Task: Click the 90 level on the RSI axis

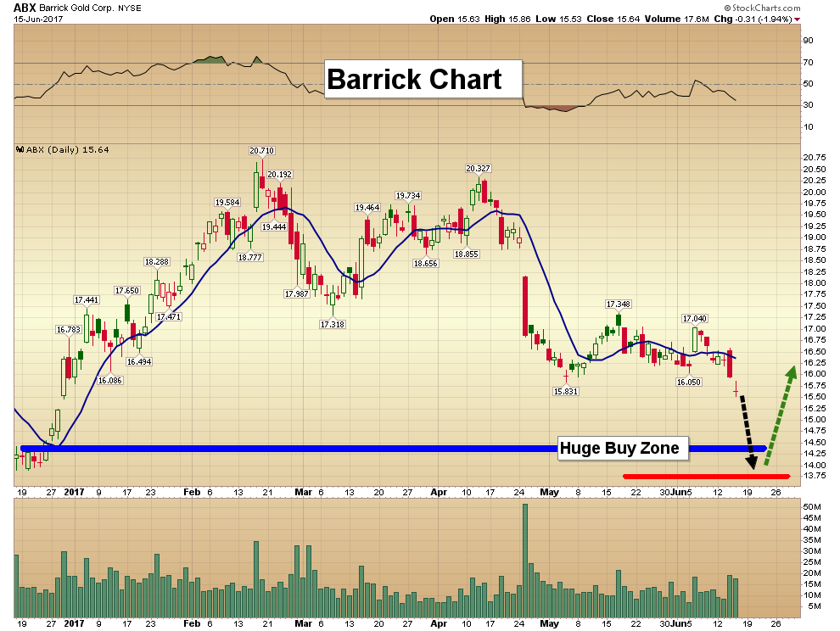Action: [x=809, y=40]
